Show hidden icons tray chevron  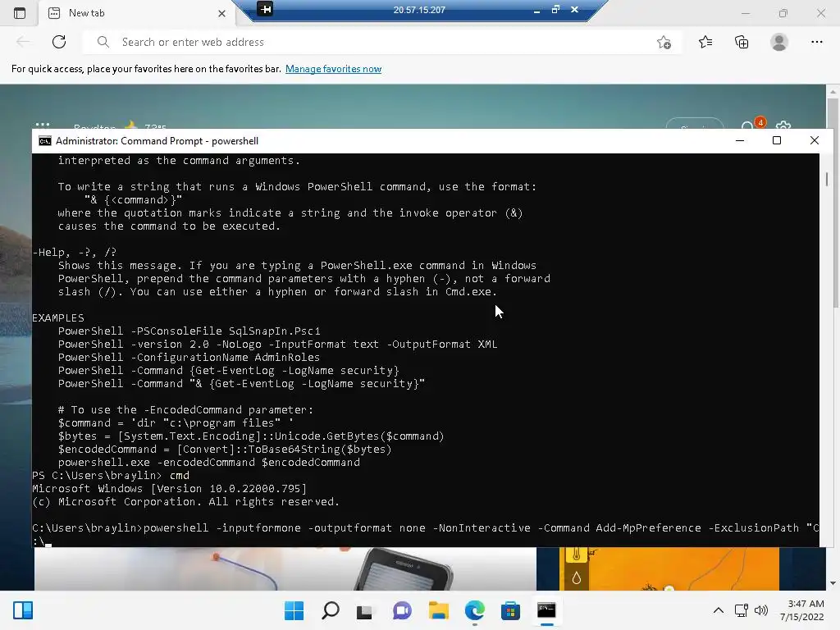pyautogui.click(x=719, y=610)
